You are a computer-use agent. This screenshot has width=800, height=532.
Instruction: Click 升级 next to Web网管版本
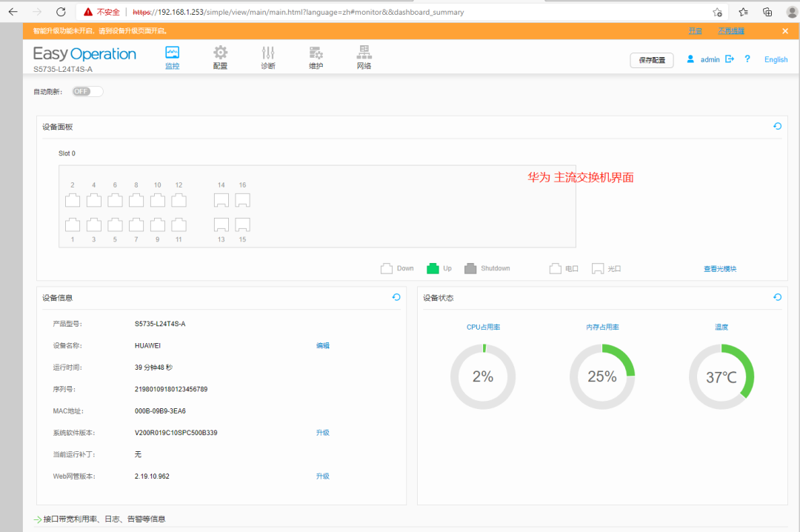point(322,476)
